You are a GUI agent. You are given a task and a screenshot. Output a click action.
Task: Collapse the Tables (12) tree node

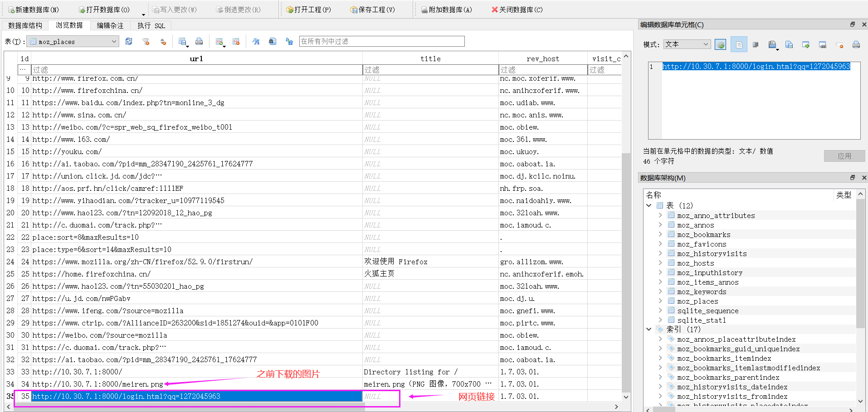coord(649,205)
